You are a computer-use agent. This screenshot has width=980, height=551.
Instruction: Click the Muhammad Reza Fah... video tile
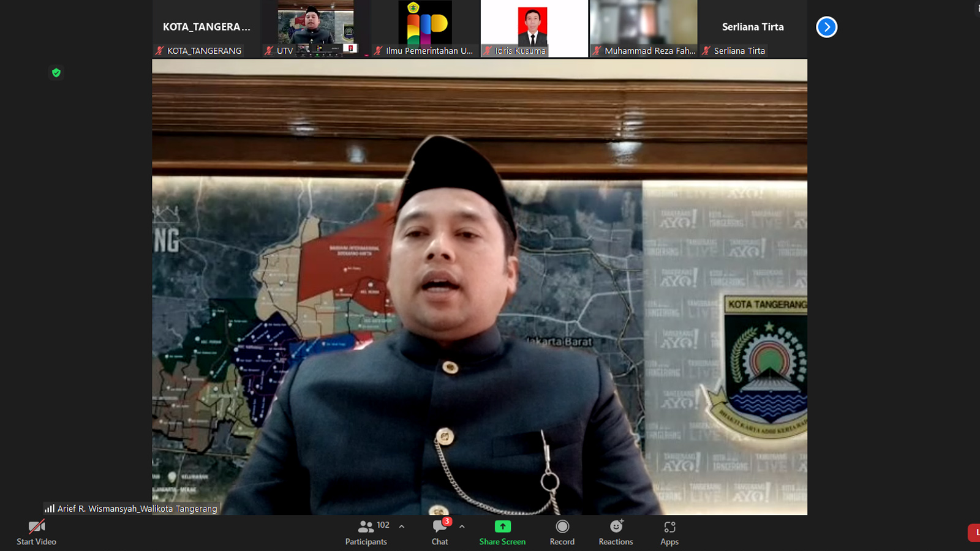pos(643,28)
